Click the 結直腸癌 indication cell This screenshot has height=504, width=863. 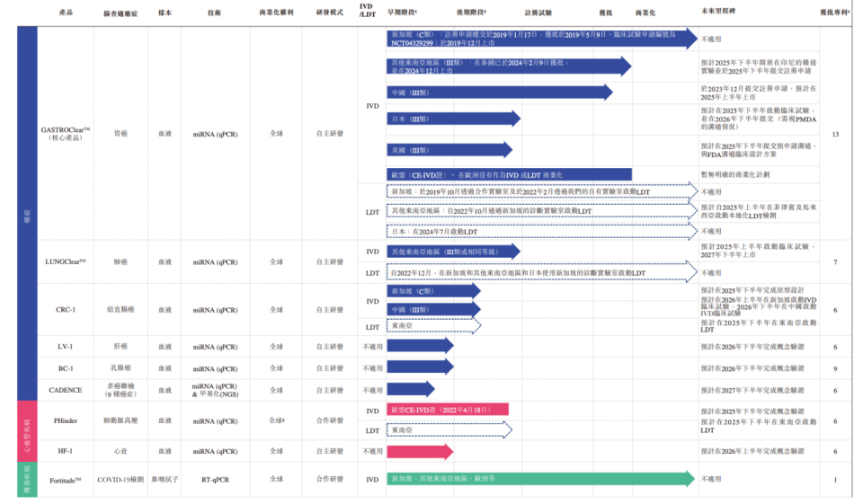[120, 310]
